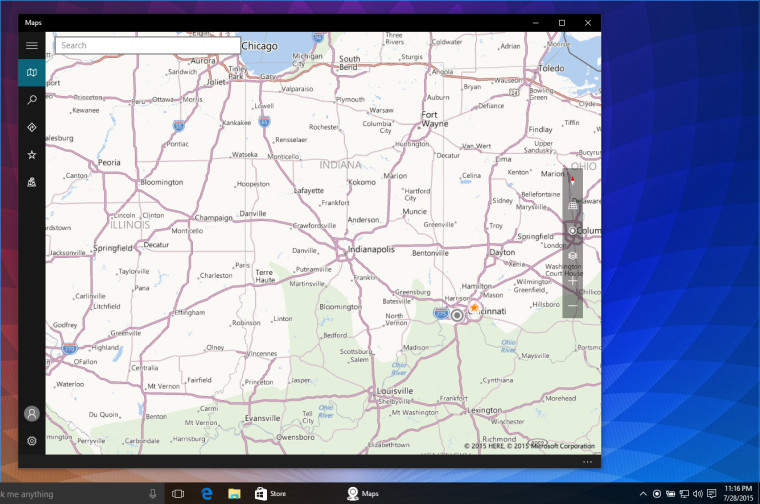Click the Lexington label on the map
The image size is (760, 504).
coord(485,410)
